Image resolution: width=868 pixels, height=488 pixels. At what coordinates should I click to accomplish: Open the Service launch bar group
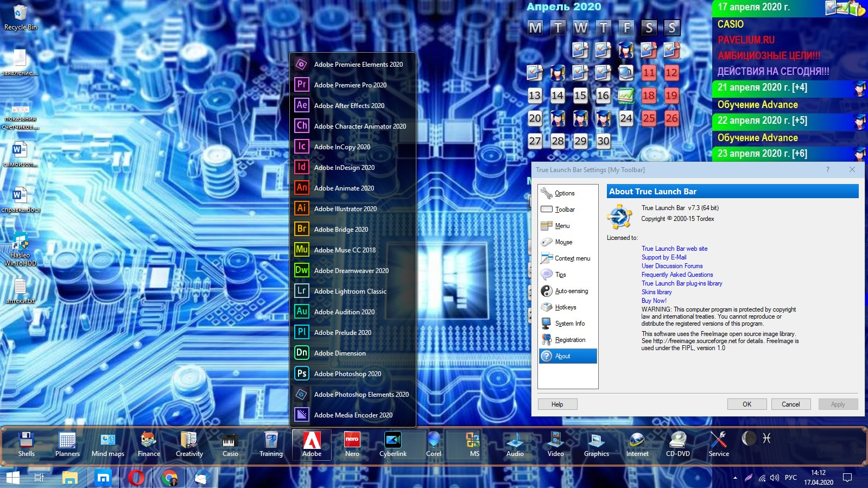point(719,445)
